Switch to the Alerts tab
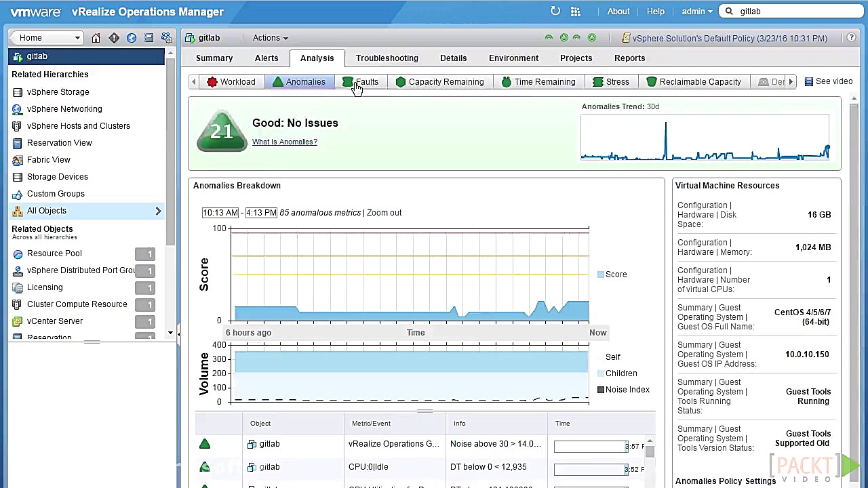Viewport: 868px width, 488px height. click(x=267, y=58)
